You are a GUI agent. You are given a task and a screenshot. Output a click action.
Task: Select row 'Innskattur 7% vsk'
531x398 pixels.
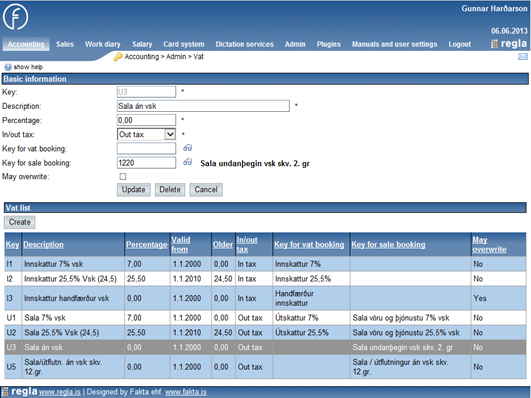tap(265, 264)
